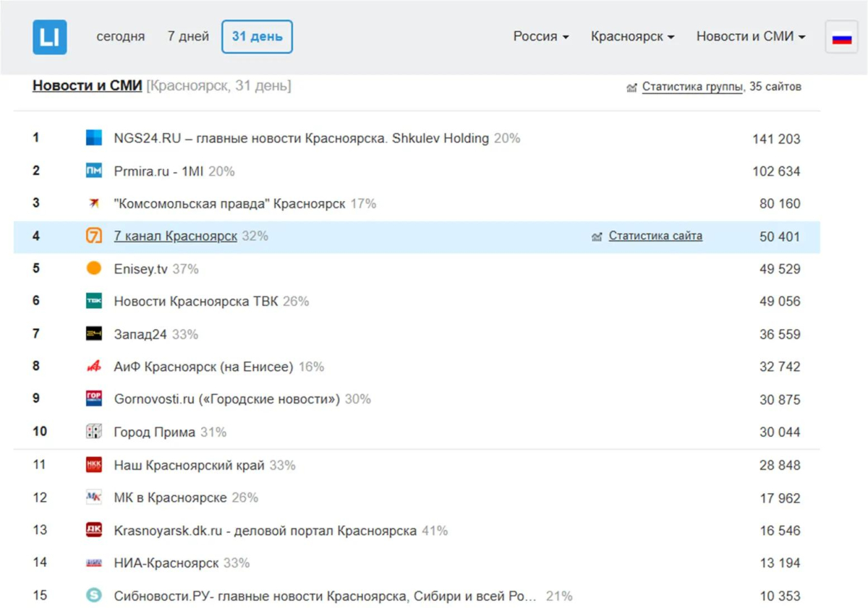The height and width of the screenshot is (616, 868).
Task: Click the chart icon beside Статистика сайта
Action: tap(597, 236)
